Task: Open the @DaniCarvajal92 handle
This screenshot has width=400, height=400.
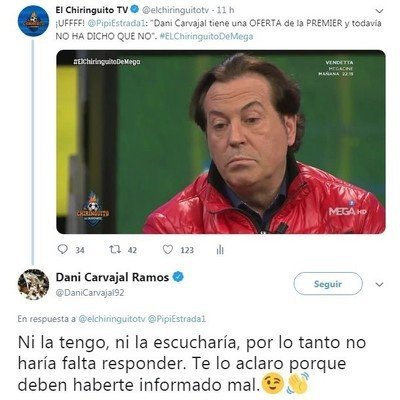Action: pos(90,293)
